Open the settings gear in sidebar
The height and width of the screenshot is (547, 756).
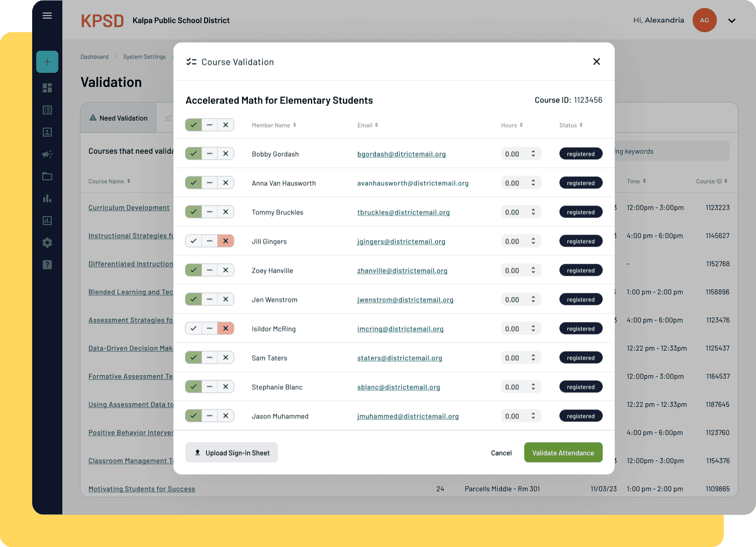click(x=47, y=243)
